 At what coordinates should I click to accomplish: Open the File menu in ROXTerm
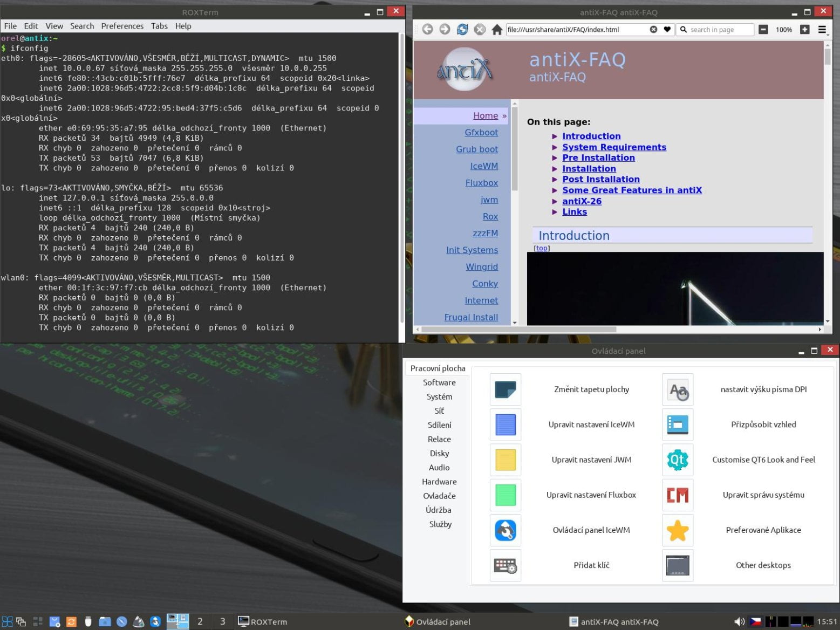click(10, 26)
